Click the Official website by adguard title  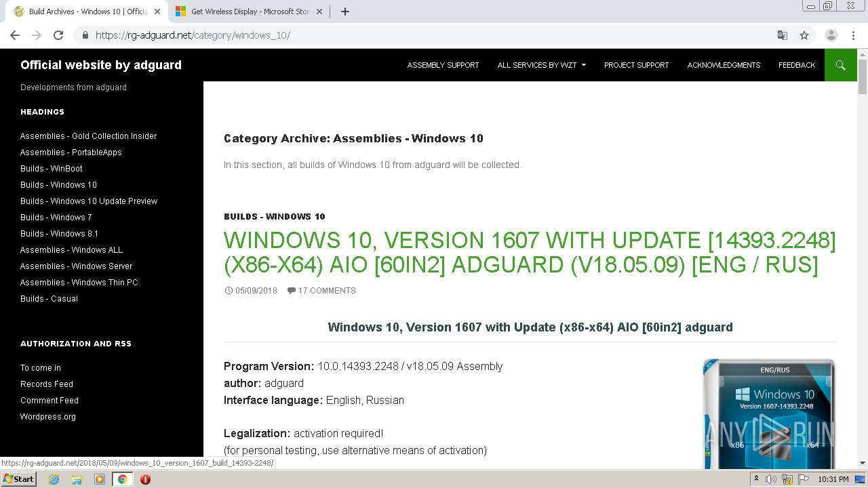(x=101, y=65)
